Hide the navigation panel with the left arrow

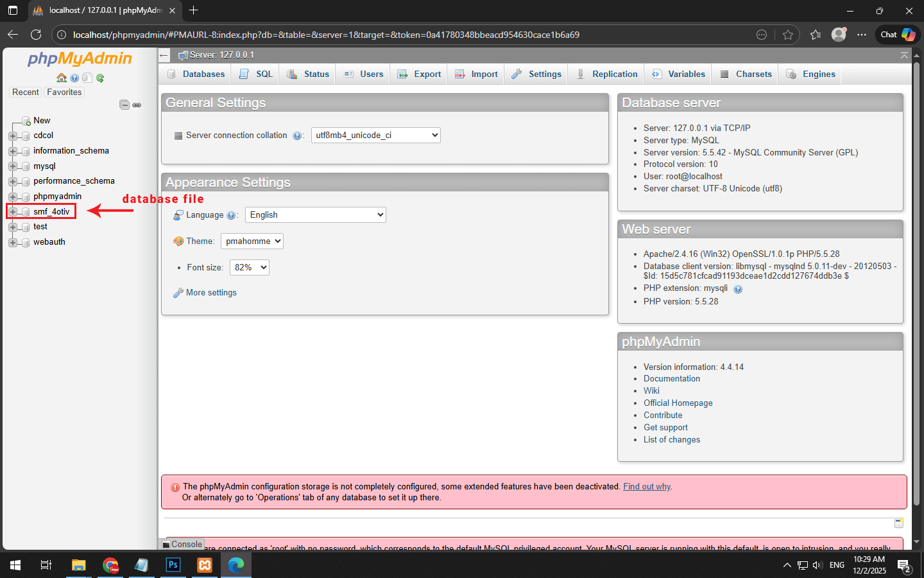(164, 55)
